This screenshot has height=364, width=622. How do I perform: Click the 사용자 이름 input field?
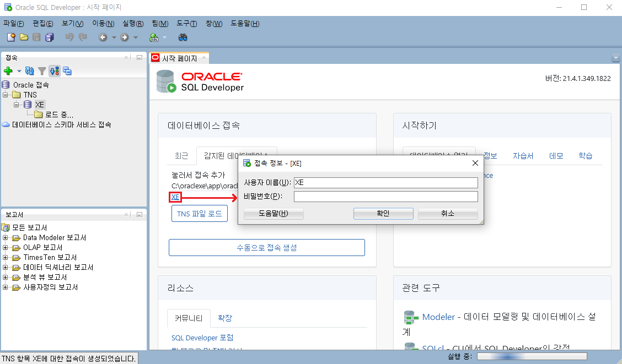coord(386,183)
